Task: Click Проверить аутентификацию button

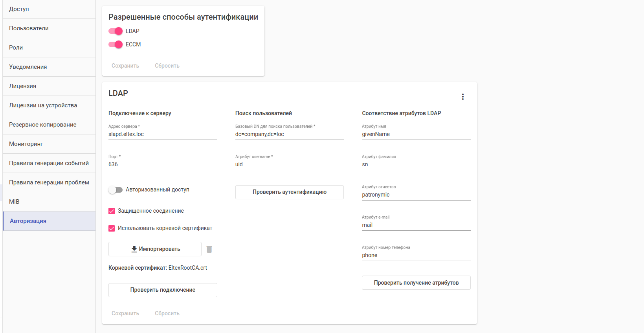Action: click(x=289, y=192)
